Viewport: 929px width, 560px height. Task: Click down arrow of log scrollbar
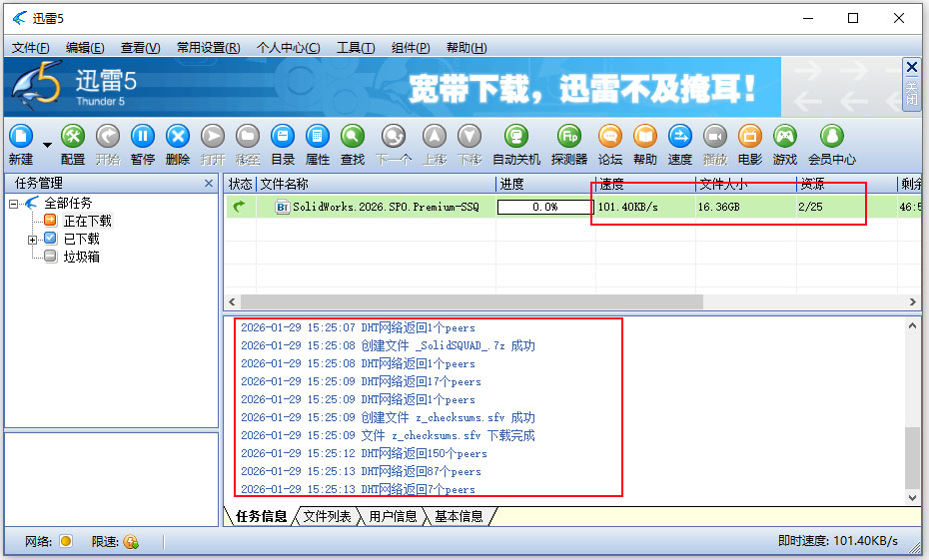pyautogui.click(x=912, y=498)
